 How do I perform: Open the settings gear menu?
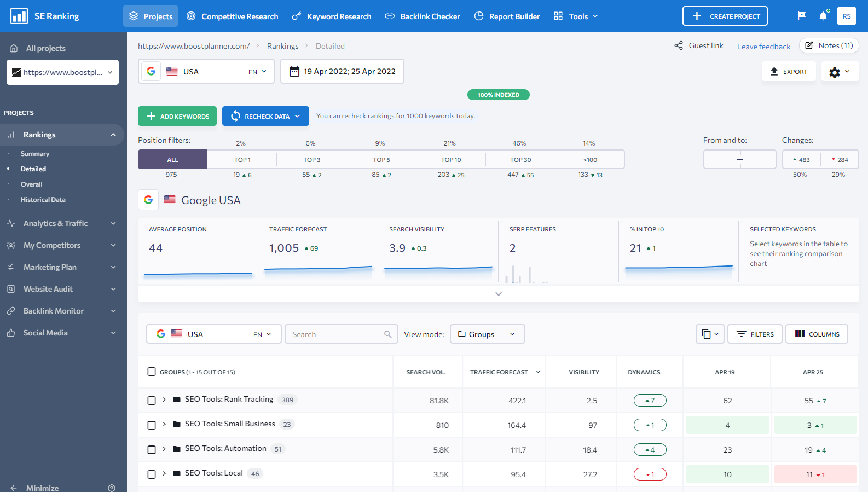(840, 72)
